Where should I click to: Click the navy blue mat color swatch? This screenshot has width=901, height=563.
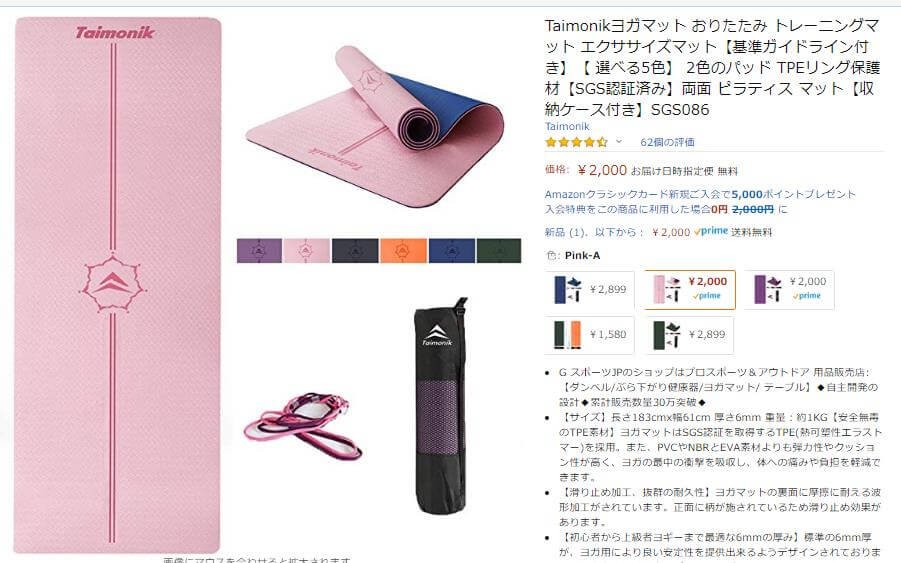(452, 250)
